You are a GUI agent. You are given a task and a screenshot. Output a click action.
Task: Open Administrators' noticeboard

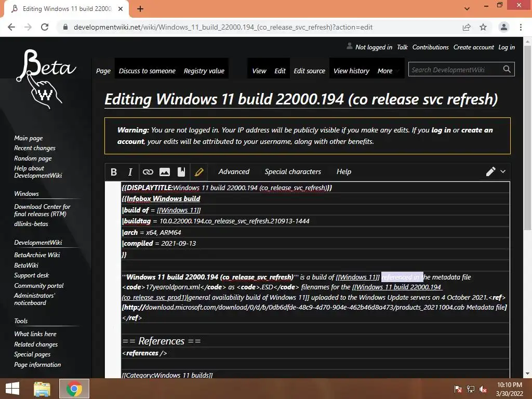34,299
